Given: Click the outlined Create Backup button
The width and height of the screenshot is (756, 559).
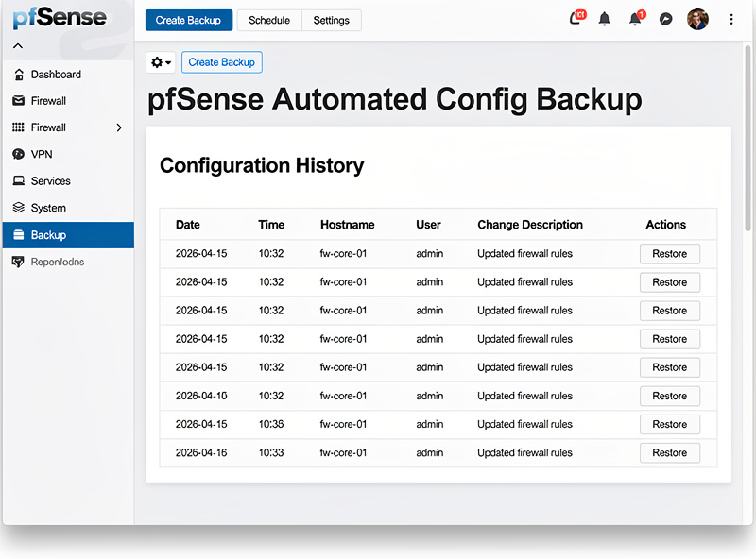Looking at the screenshot, I should pos(222,62).
